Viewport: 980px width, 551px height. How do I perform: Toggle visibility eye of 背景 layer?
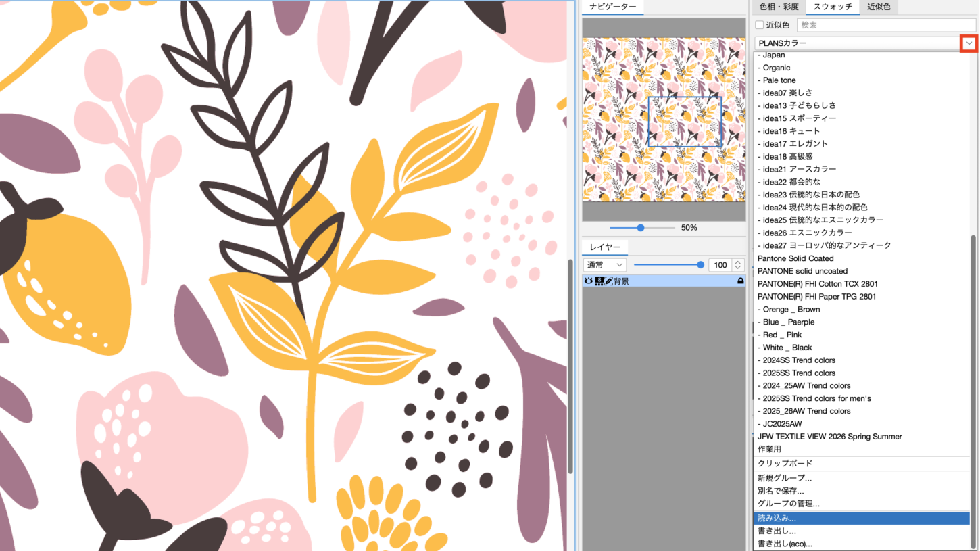pos(588,281)
